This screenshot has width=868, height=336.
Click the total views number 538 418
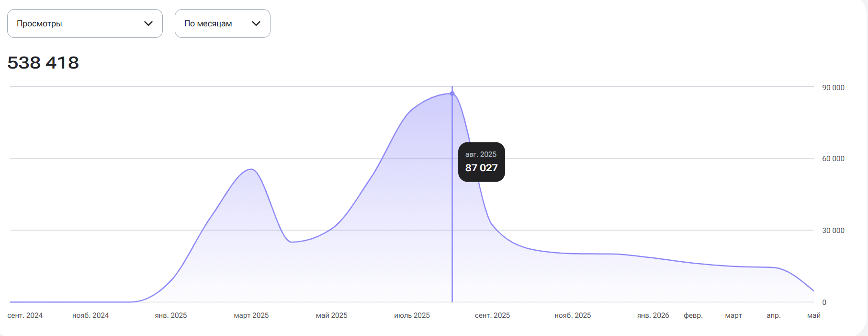(43, 63)
